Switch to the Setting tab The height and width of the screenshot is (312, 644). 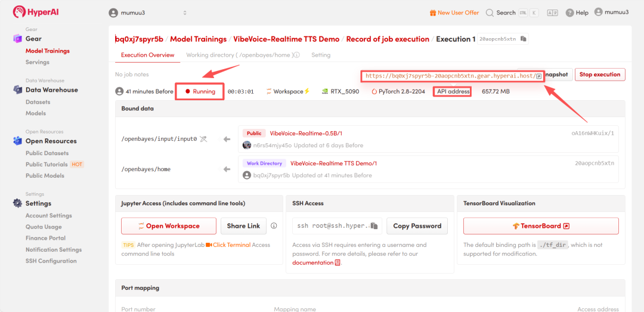click(x=321, y=55)
